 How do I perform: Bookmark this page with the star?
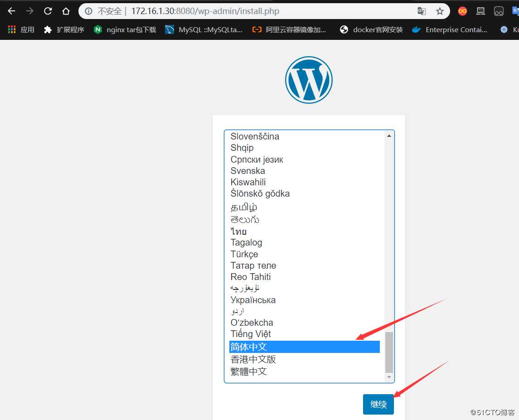[440, 11]
